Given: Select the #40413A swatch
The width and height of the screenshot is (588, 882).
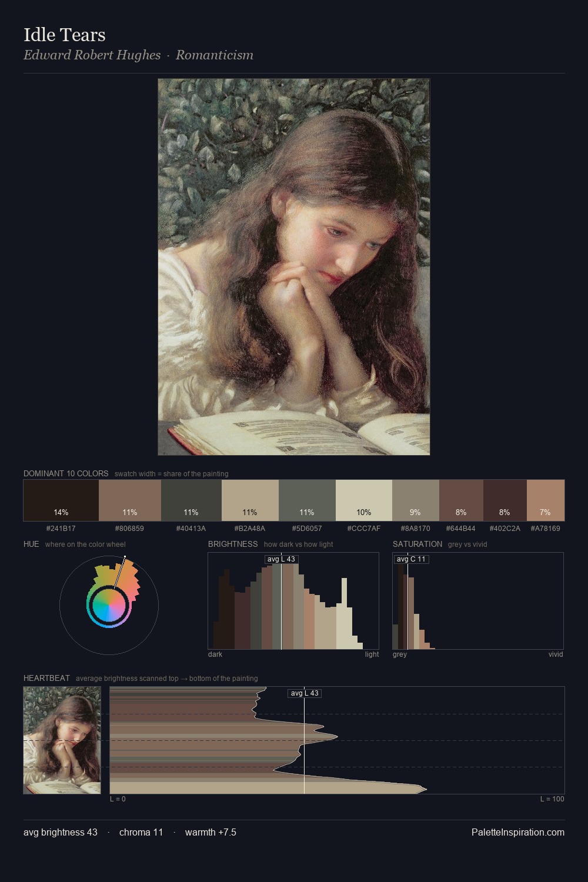Looking at the screenshot, I should click(191, 500).
